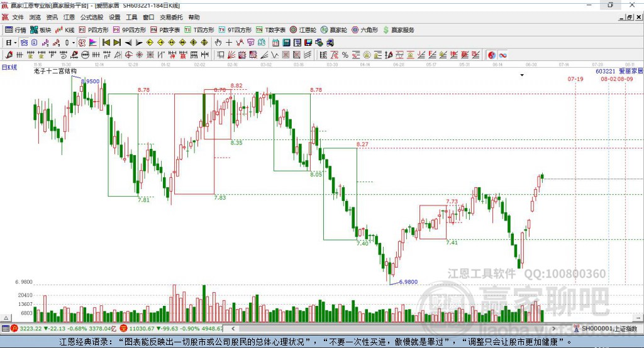
Task: Open the calendar icon in toolbar
Action: [275, 43]
